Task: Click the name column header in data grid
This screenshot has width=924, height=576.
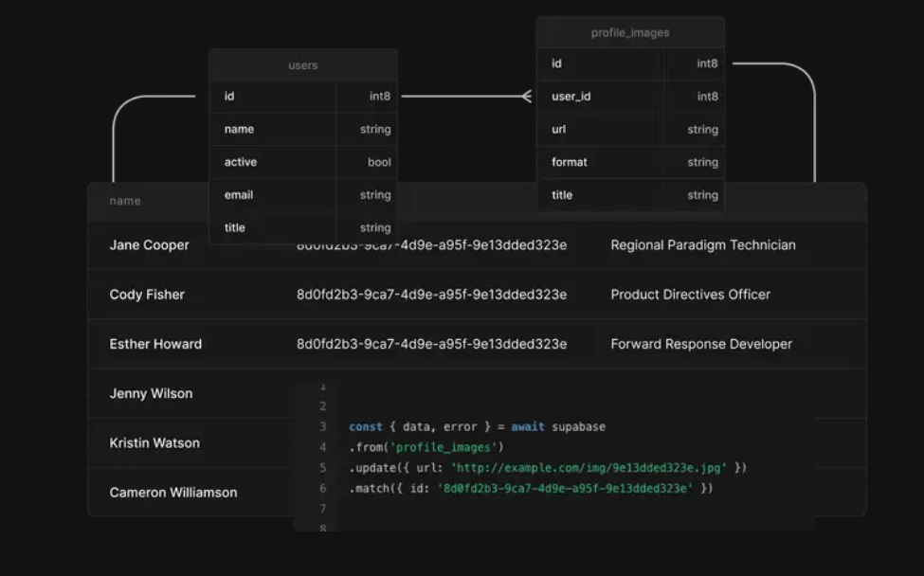Action: pyautogui.click(x=125, y=201)
